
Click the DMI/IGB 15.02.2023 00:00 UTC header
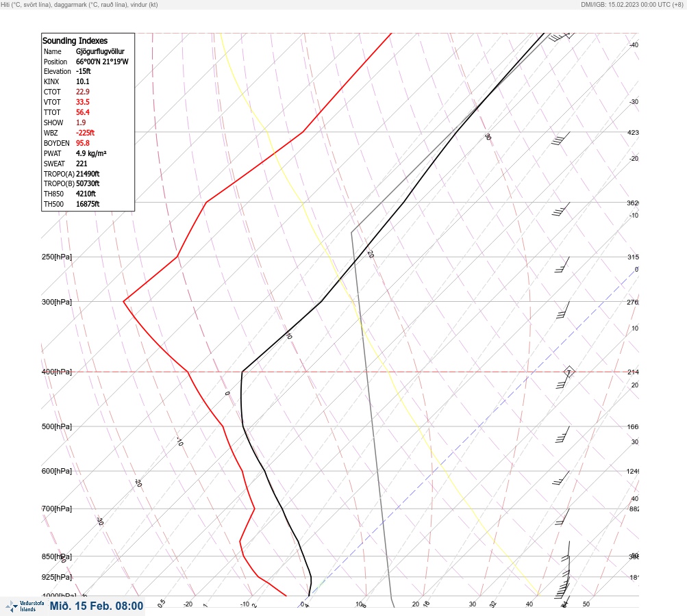click(x=632, y=4)
